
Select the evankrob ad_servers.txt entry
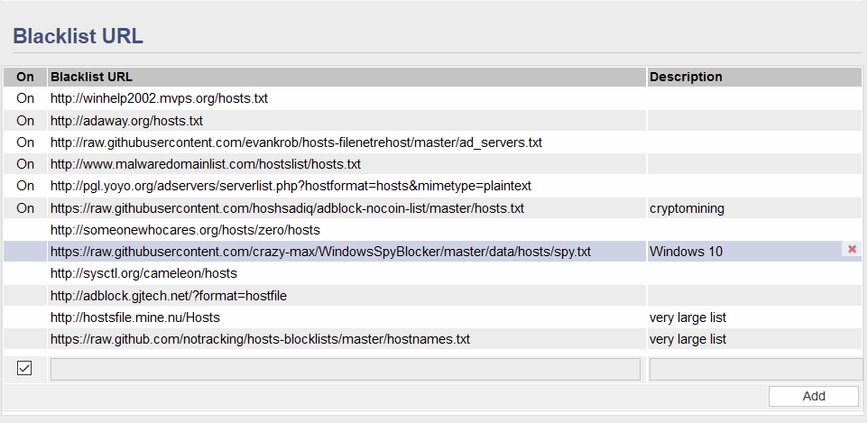tap(433, 143)
